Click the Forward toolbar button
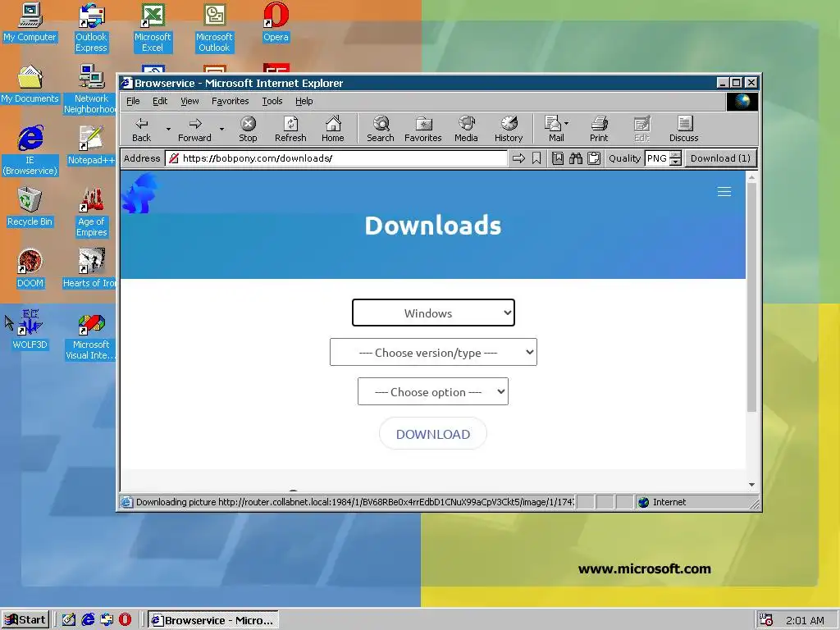 click(195, 129)
